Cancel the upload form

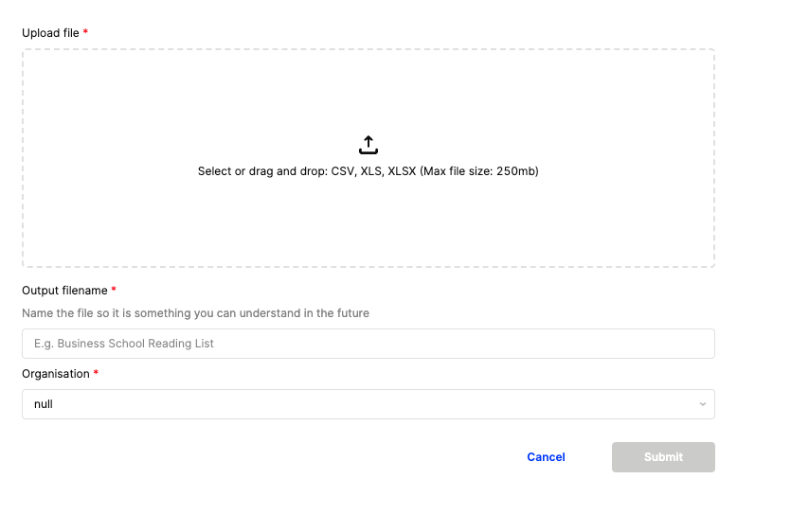[x=546, y=457]
